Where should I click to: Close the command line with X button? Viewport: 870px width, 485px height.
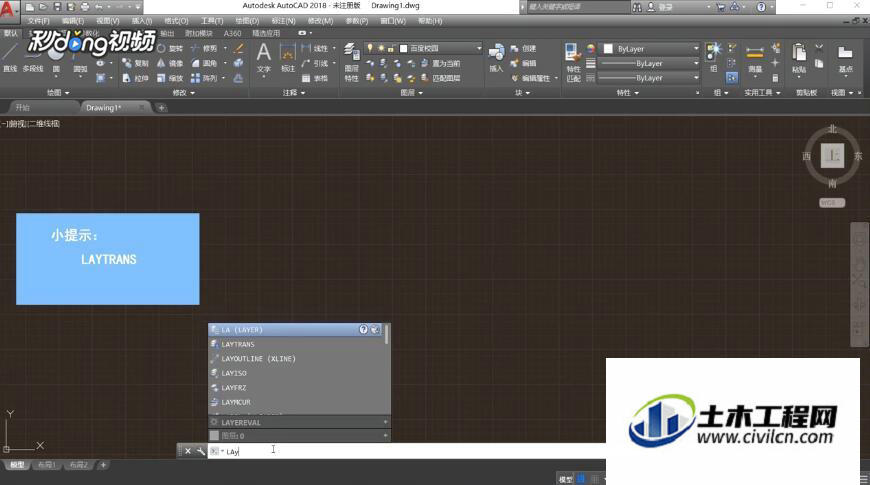click(188, 451)
